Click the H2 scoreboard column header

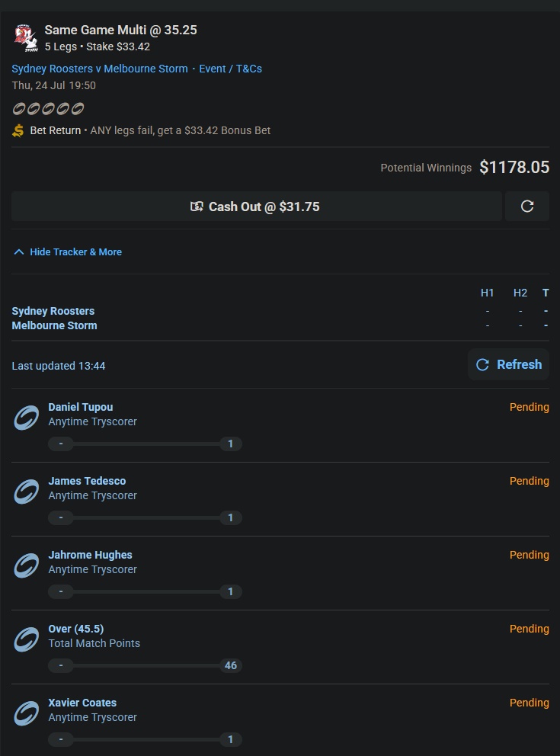pos(520,293)
